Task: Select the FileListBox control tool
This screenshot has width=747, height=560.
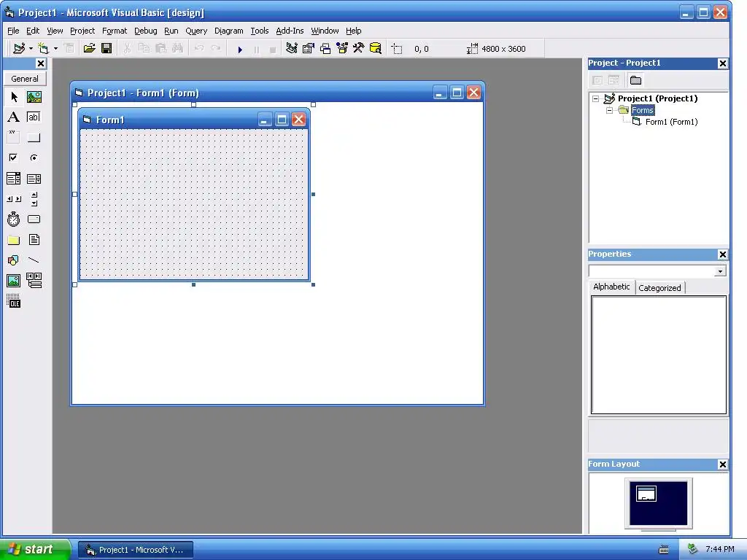Action: (x=34, y=239)
